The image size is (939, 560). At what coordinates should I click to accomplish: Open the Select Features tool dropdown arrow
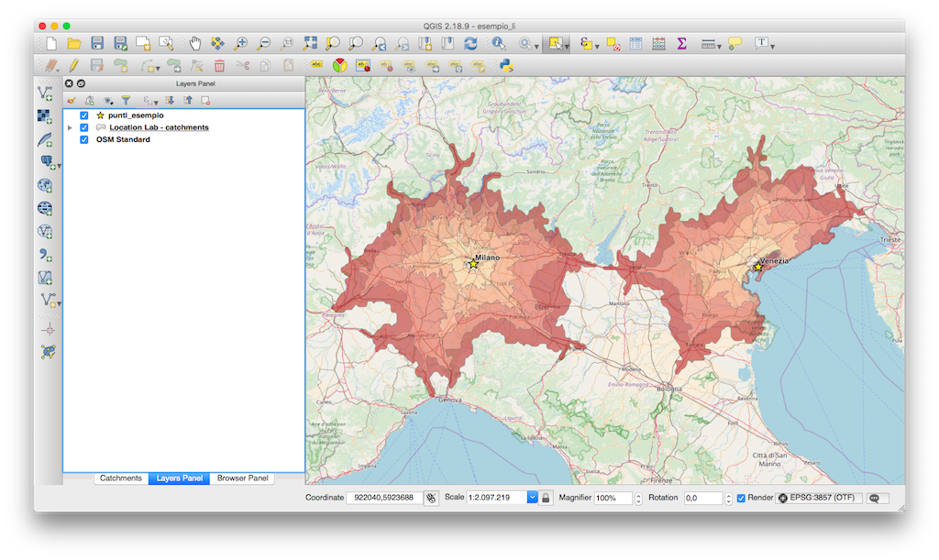(x=567, y=46)
